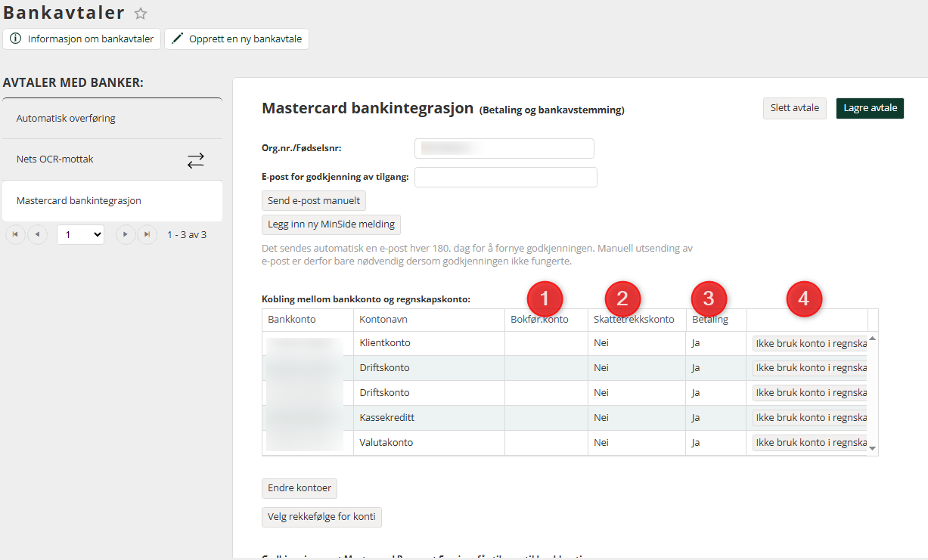
Task: Select the Kassekreditt cell
Action: click(429, 418)
